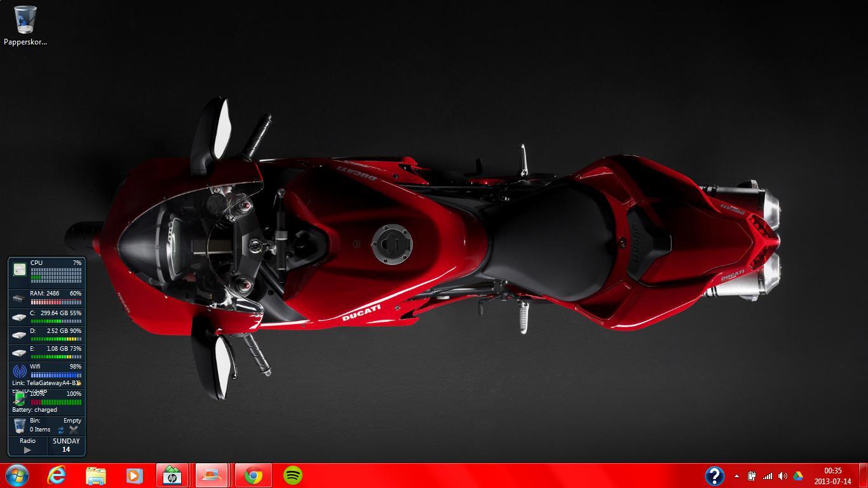Start the Radio play button

click(27, 450)
